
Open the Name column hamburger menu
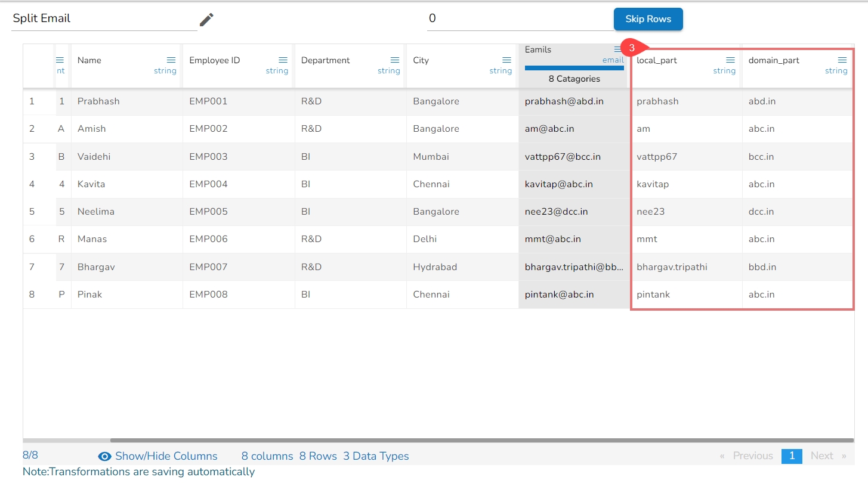tap(171, 60)
